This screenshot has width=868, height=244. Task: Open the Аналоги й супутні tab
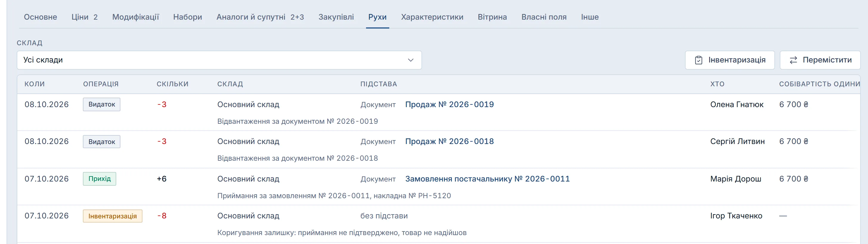(260, 17)
